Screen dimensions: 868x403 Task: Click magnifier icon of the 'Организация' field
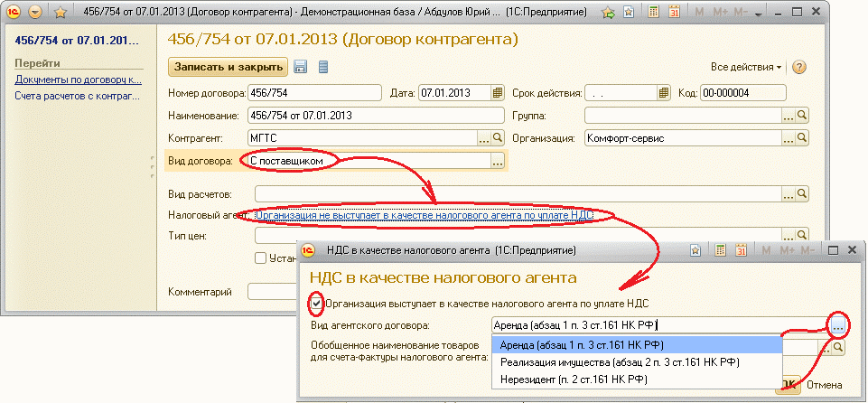tap(802, 138)
